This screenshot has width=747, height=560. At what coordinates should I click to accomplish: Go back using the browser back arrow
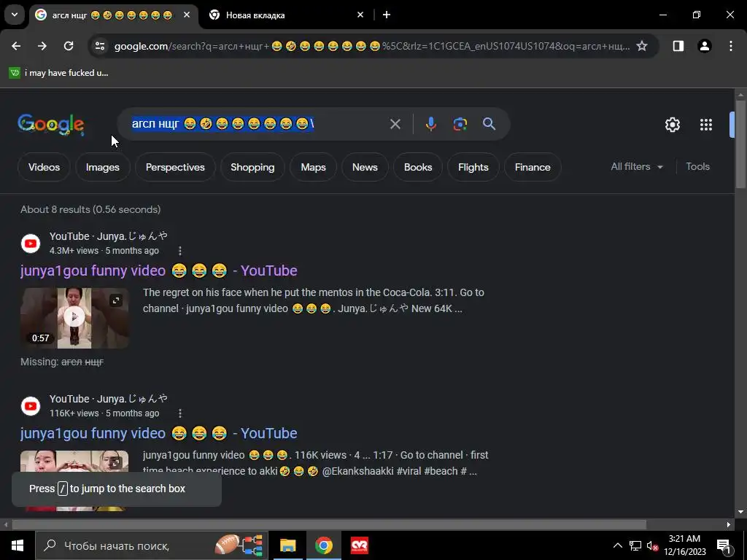pos(16,46)
